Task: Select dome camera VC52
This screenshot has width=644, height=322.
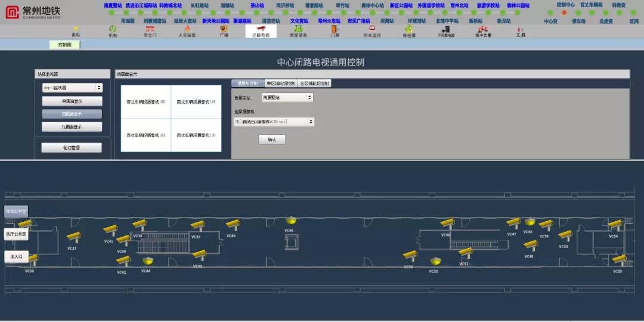Action: click(x=435, y=261)
